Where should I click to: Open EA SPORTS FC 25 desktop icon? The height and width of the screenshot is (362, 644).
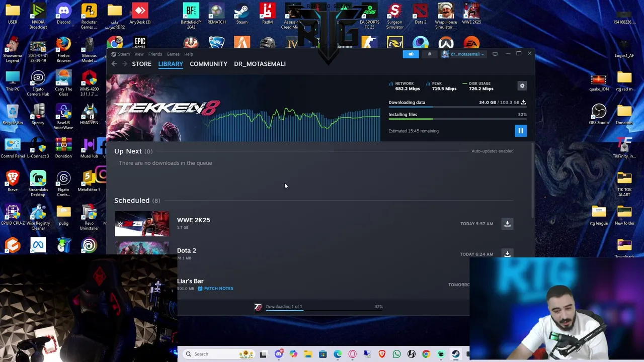(369, 16)
